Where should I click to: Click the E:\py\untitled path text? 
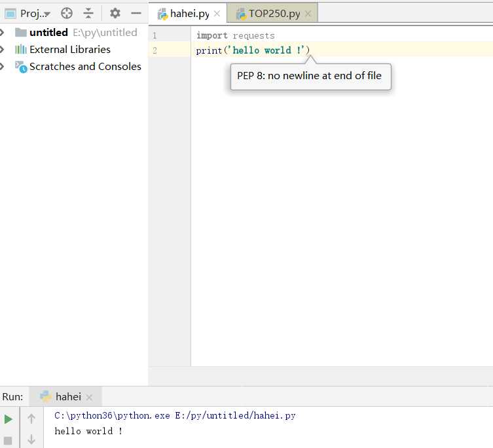click(x=105, y=32)
